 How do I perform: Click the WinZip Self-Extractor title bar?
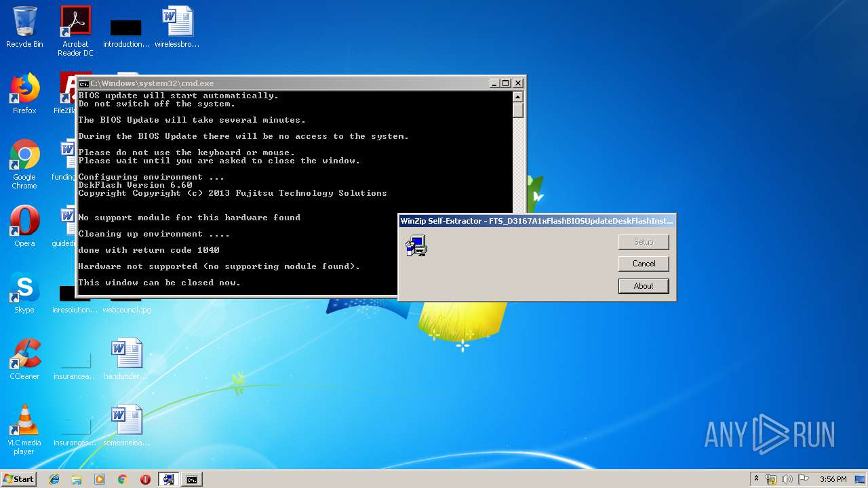[x=536, y=221]
